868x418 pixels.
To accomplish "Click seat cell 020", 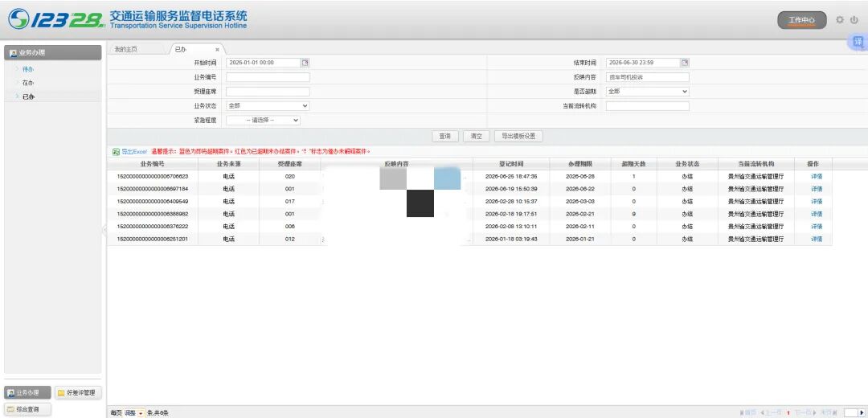I will click(x=290, y=177).
